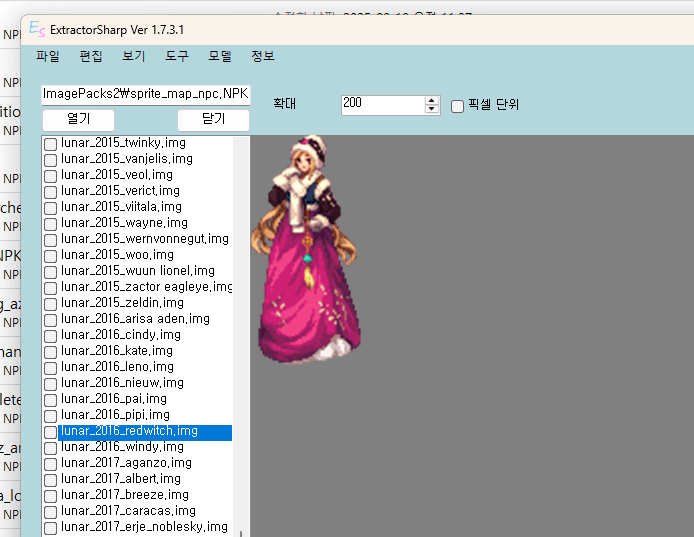Select lunar_2016_windy.img in the list
The height and width of the screenshot is (537, 694).
tap(122, 447)
